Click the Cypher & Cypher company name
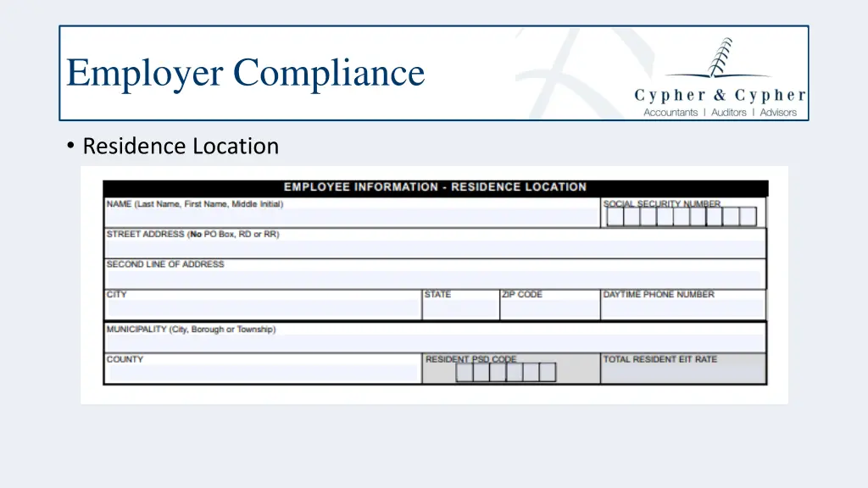Screen dimensions: 868x488 point(721,95)
